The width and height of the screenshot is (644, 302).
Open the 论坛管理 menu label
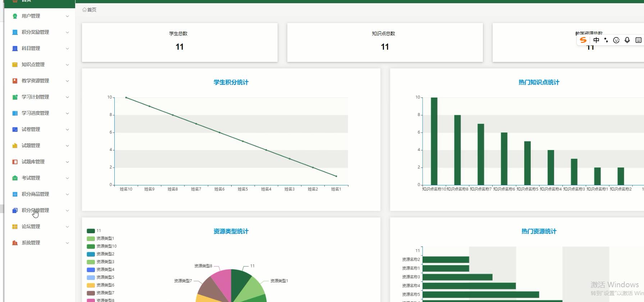coord(31,227)
